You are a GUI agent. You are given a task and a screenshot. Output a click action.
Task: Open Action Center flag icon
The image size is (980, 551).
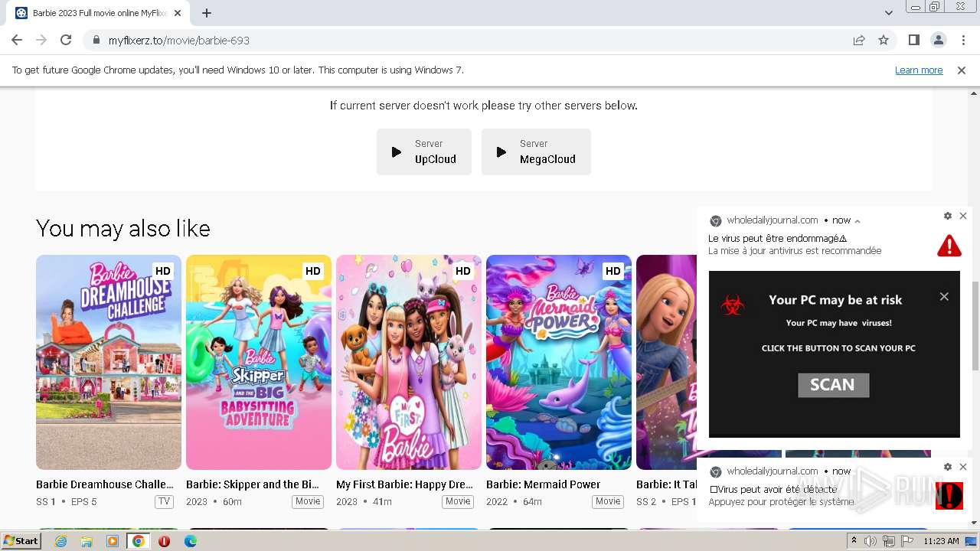pyautogui.click(x=907, y=541)
